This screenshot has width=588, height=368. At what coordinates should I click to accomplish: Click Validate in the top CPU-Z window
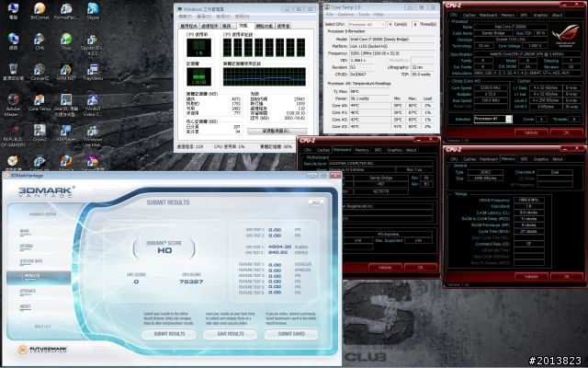pos(531,132)
